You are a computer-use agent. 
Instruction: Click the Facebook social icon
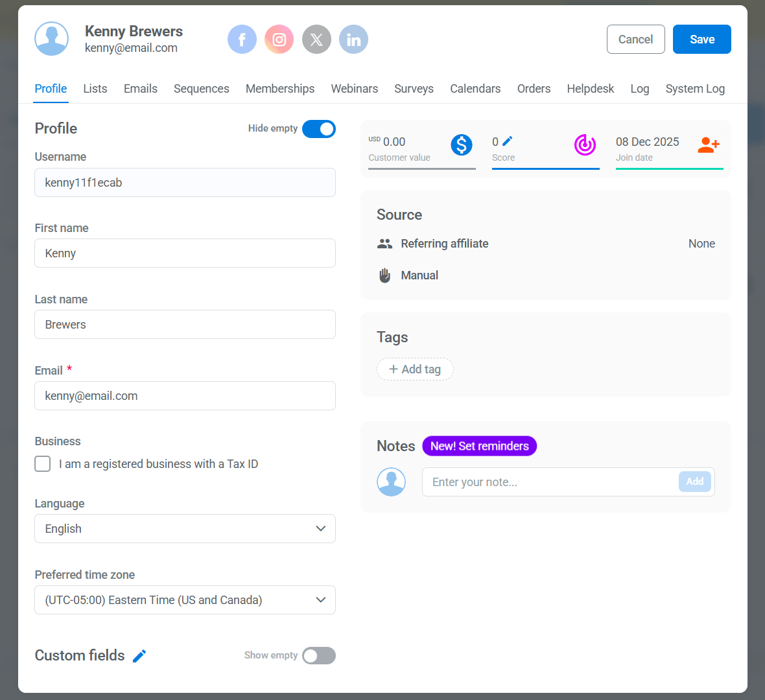point(242,40)
